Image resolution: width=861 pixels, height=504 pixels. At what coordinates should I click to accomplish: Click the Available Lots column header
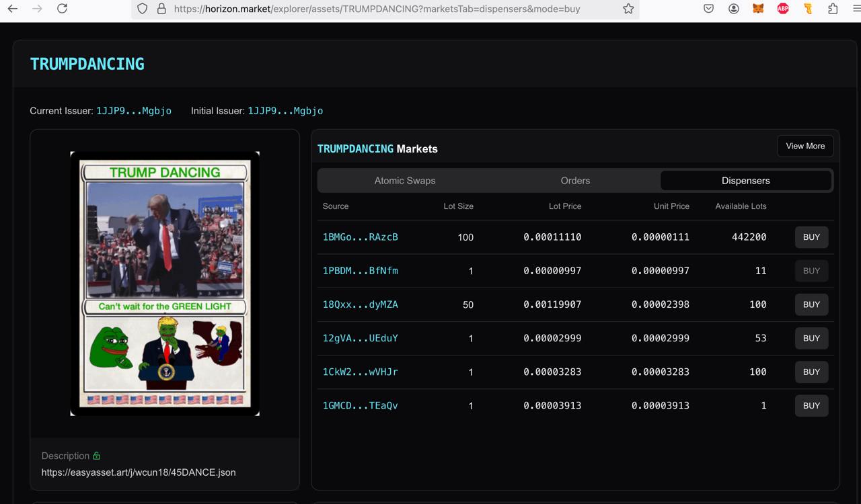pyautogui.click(x=741, y=206)
